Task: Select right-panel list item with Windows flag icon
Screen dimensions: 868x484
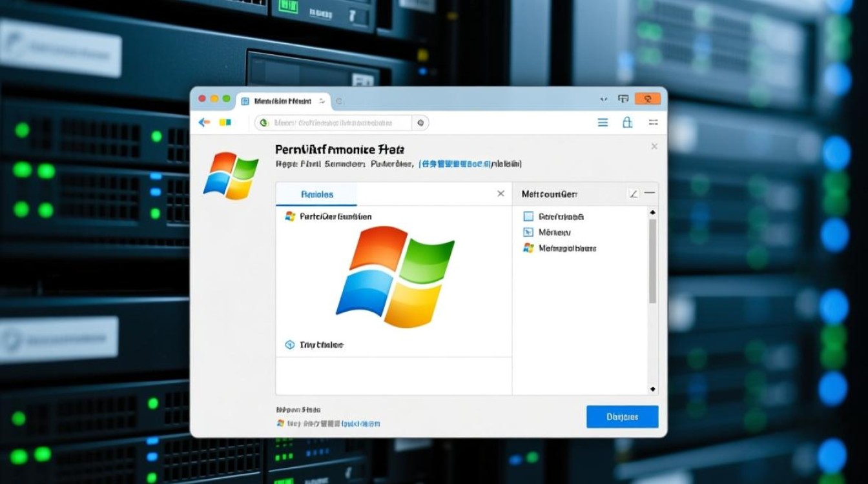Action: 528,248
